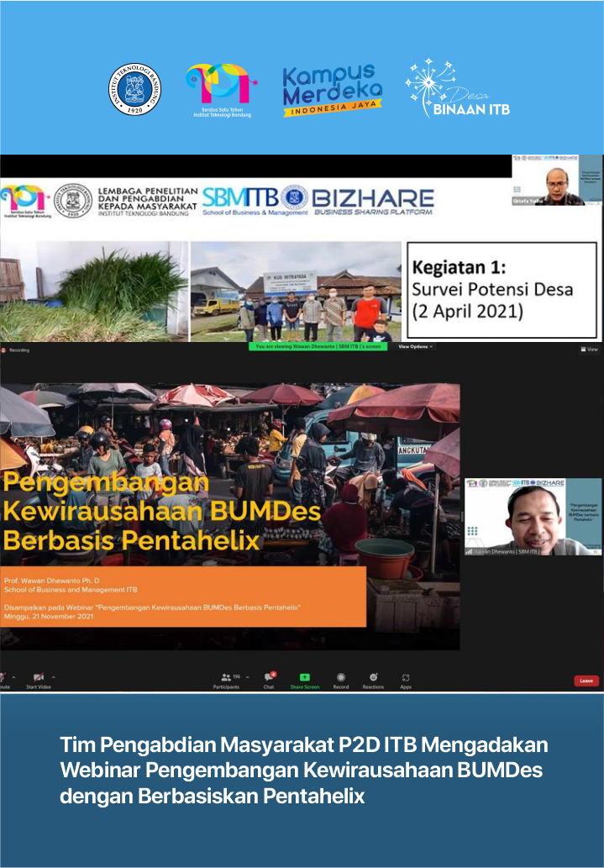
Task: Expand the arrow next to Start Video
Action: (54, 676)
